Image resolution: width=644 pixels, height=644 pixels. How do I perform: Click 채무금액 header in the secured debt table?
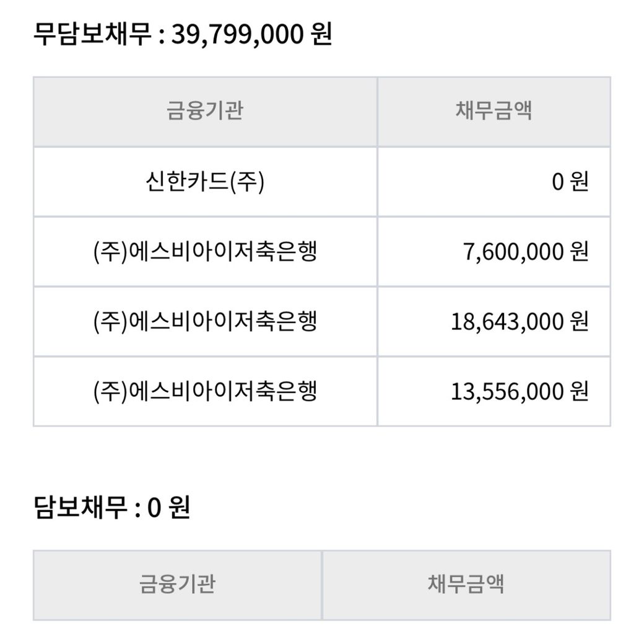pos(466,584)
